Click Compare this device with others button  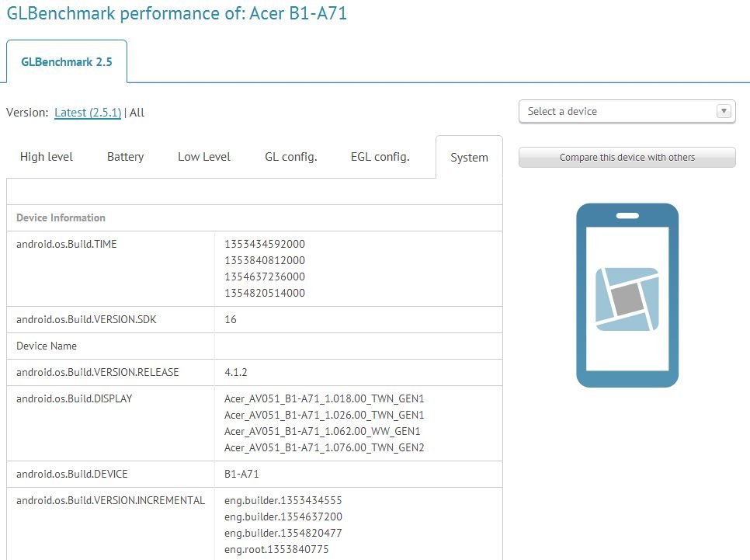tap(627, 158)
